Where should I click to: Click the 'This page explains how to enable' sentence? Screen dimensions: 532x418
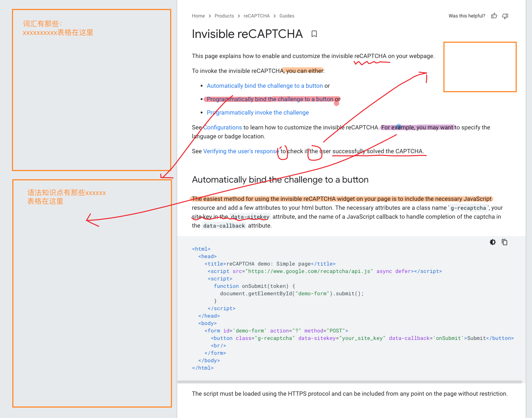313,56
